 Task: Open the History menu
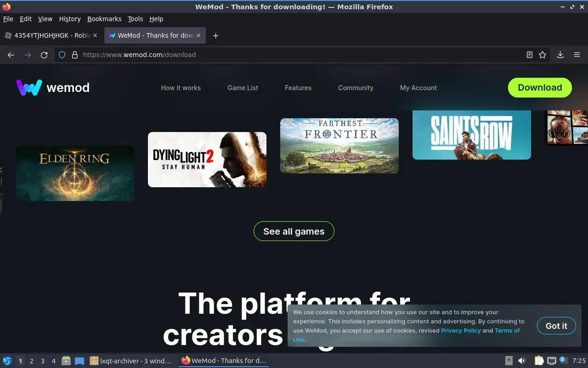[x=70, y=19]
